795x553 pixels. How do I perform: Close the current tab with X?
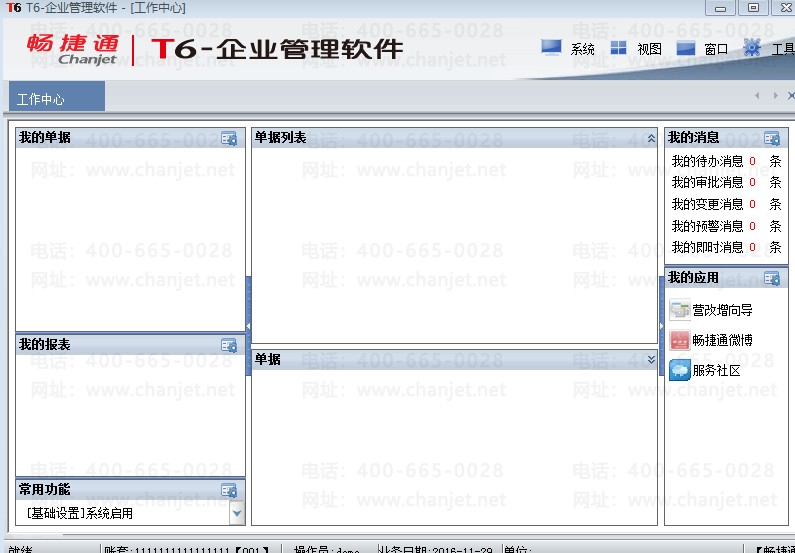pos(790,95)
